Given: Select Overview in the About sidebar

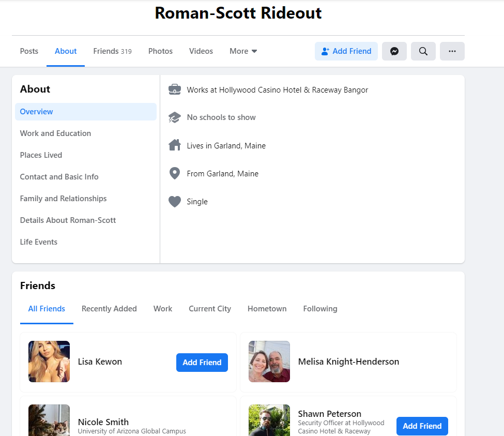Looking at the screenshot, I should click(85, 112).
